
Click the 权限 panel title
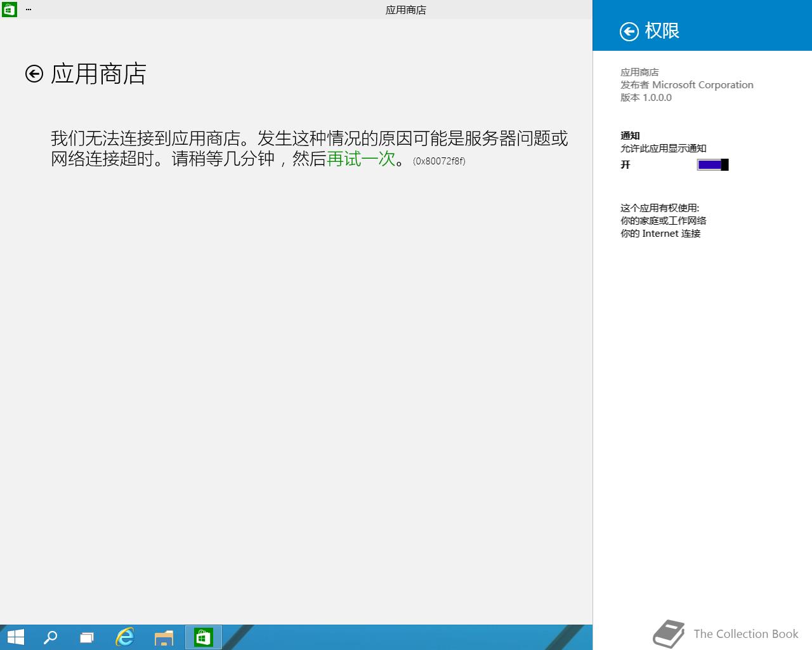[x=662, y=30]
